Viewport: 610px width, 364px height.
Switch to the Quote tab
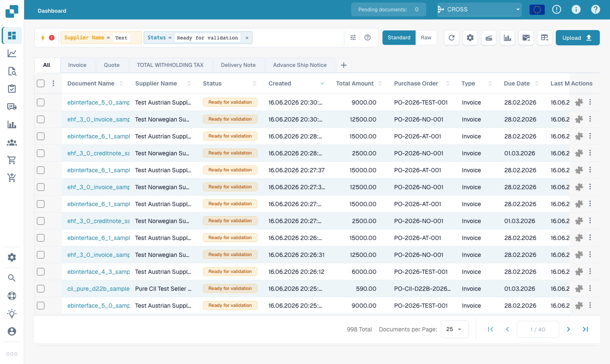(x=112, y=65)
